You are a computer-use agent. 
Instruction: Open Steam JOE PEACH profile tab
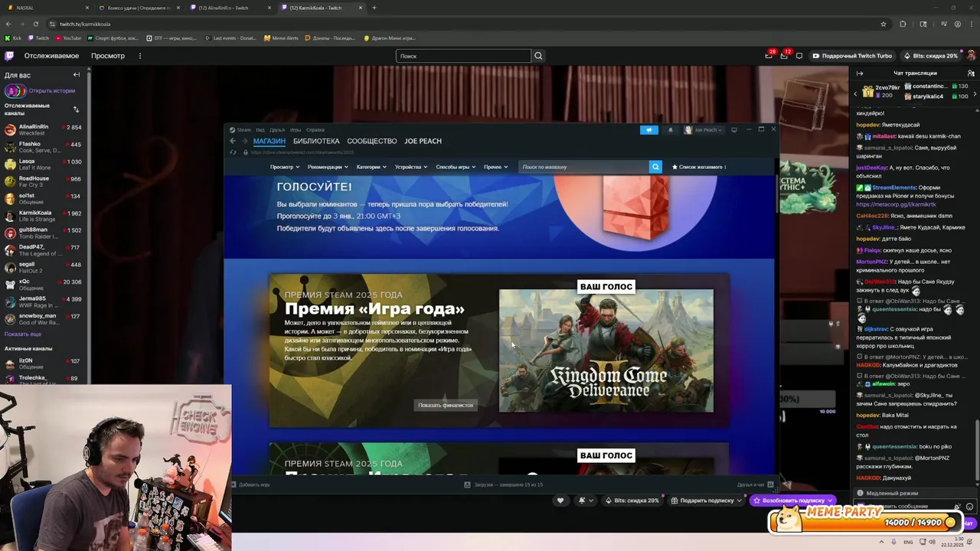(423, 141)
